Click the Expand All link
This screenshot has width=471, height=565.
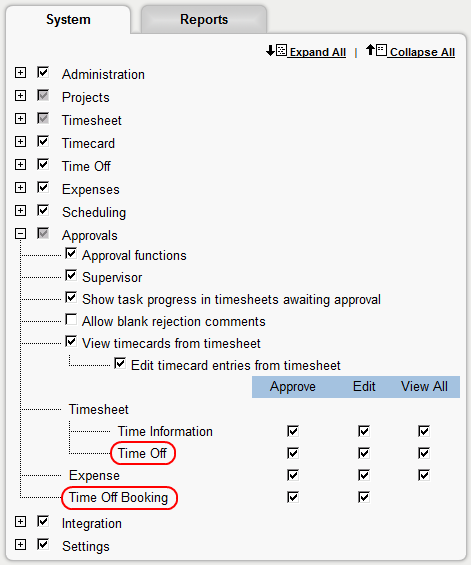(317, 52)
